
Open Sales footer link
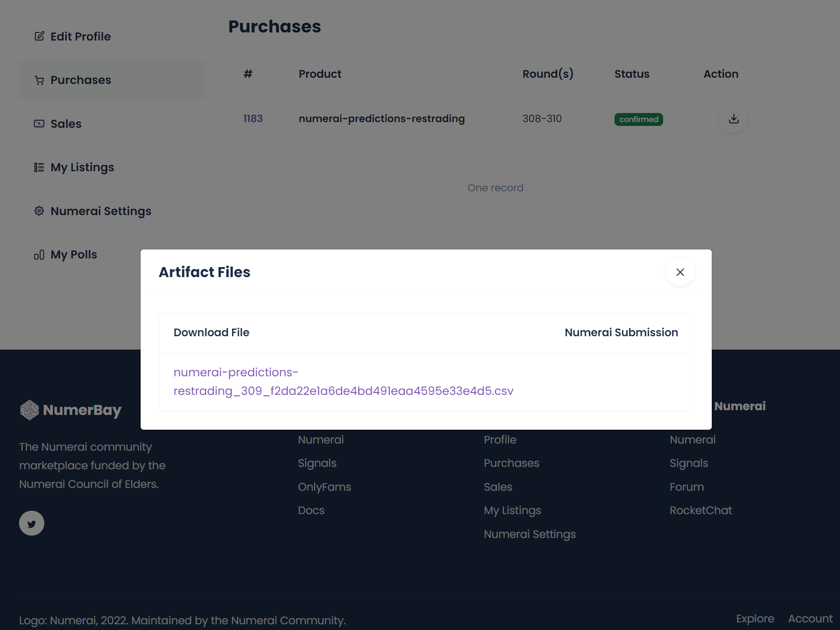tap(498, 487)
